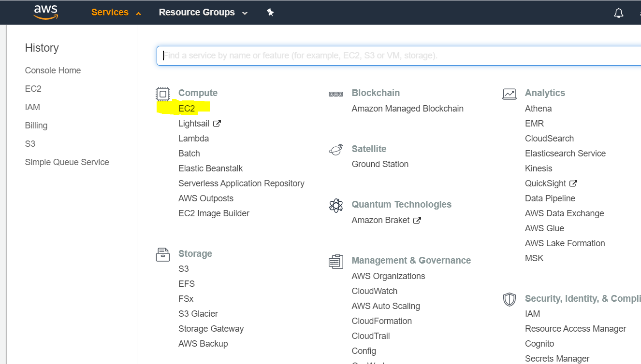The image size is (641, 364).
Task: Click the pin shortcut icon in header
Action: (x=270, y=13)
